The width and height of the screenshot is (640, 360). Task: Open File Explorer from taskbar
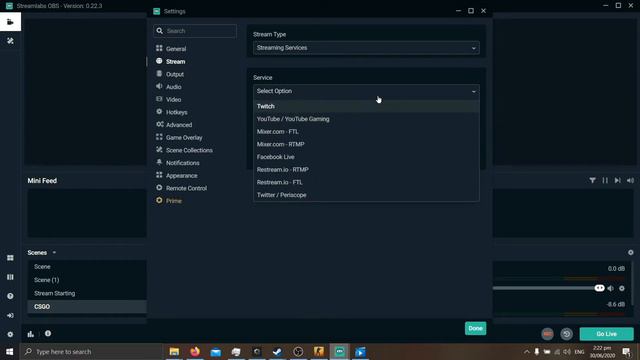[x=174, y=351]
